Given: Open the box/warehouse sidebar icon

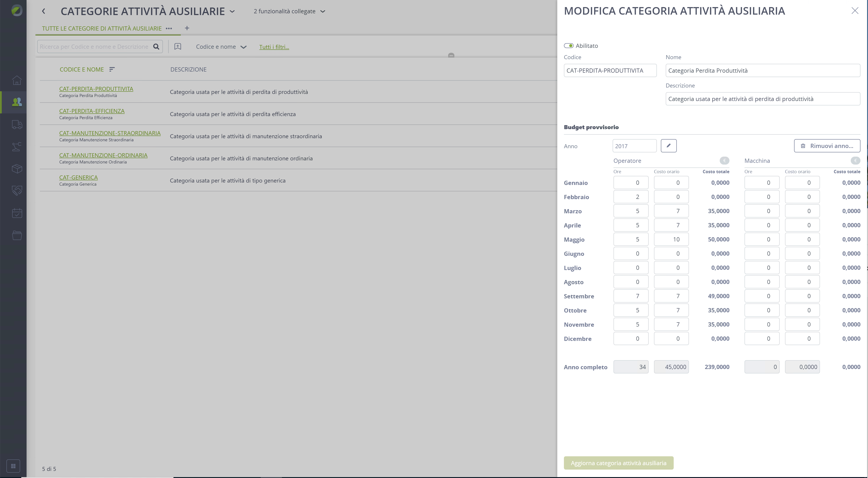Looking at the screenshot, I should click(17, 169).
